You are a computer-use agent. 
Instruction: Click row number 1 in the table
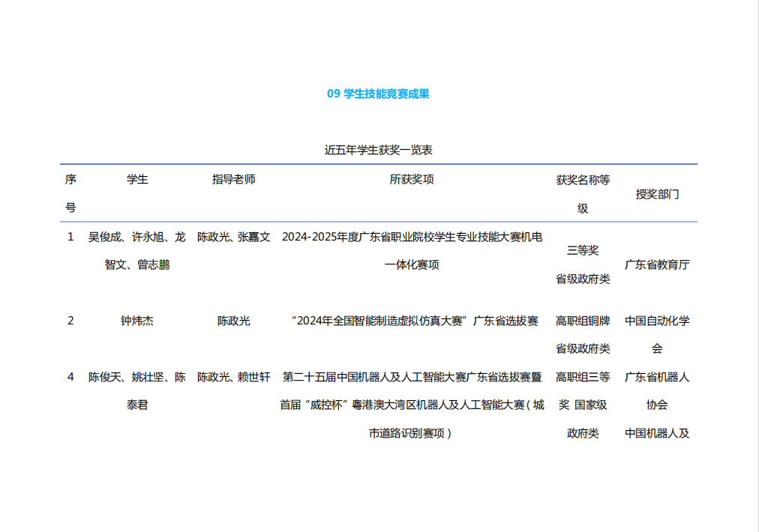(70, 237)
